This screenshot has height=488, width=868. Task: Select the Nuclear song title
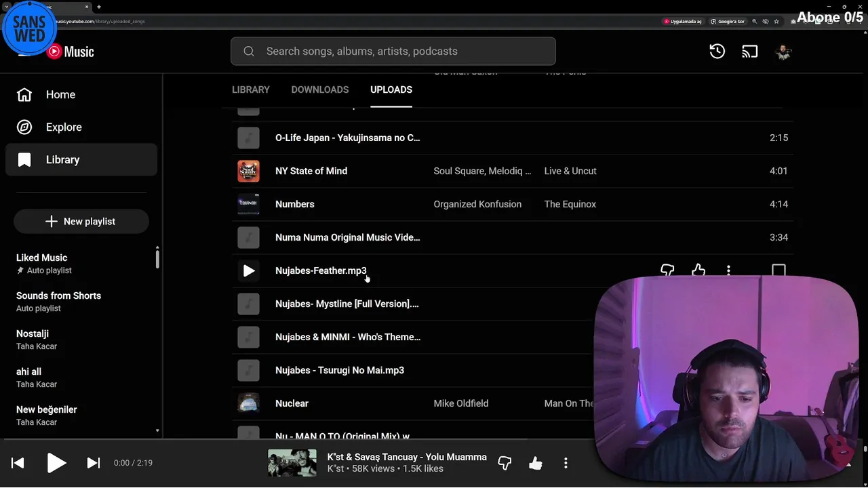(292, 403)
